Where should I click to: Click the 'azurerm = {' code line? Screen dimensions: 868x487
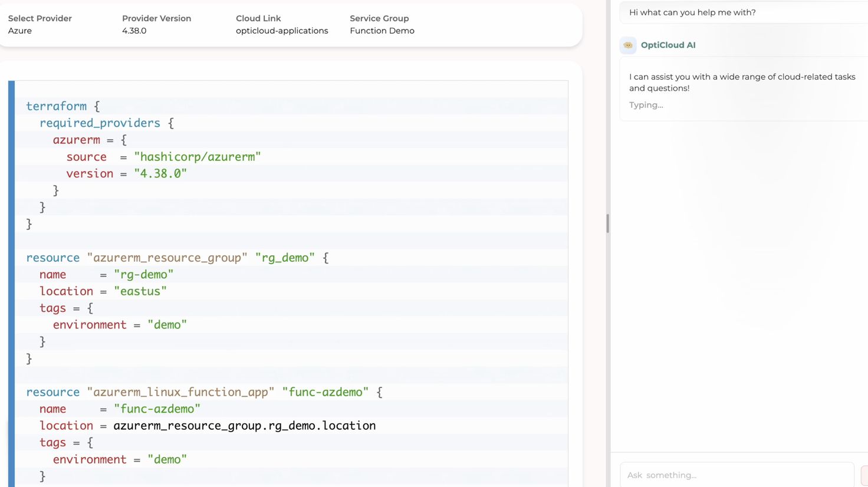(90, 140)
